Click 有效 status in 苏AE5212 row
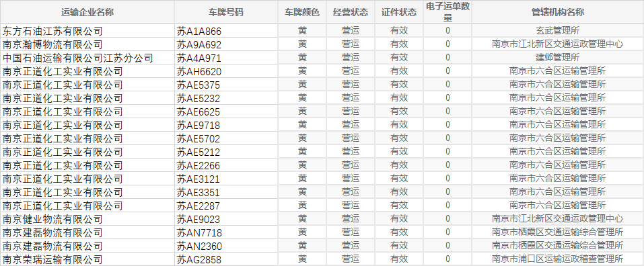644x266 pixels. tap(399, 152)
